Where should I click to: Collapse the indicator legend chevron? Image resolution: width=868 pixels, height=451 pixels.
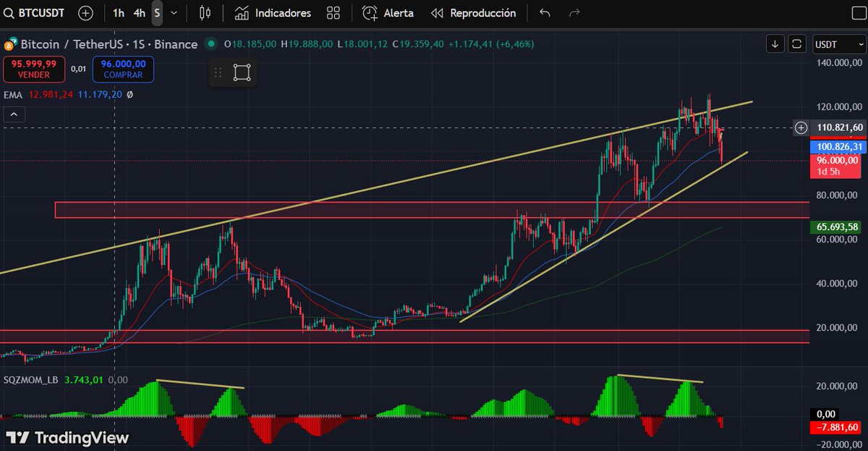point(14,114)
